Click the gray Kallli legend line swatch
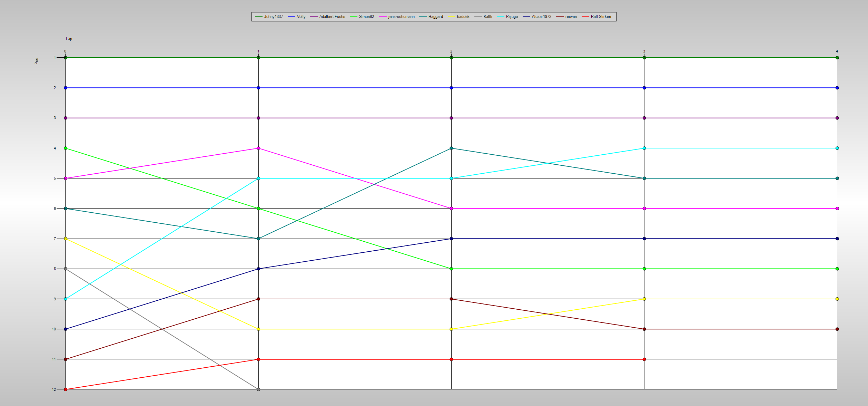This screenshot has width=868, height=406. click(478, 17)
